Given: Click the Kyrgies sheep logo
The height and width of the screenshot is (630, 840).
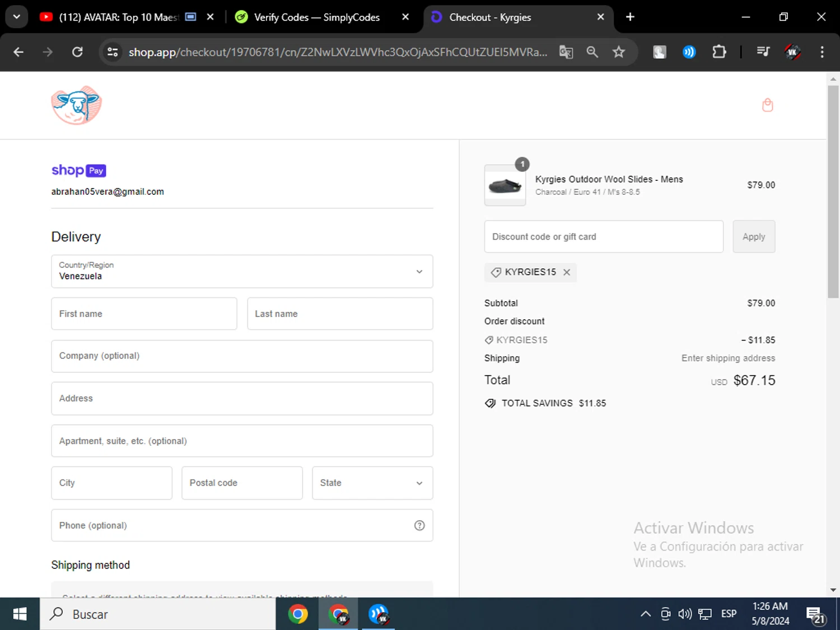Looking at the screenshot, I should [x=77, y=105].
